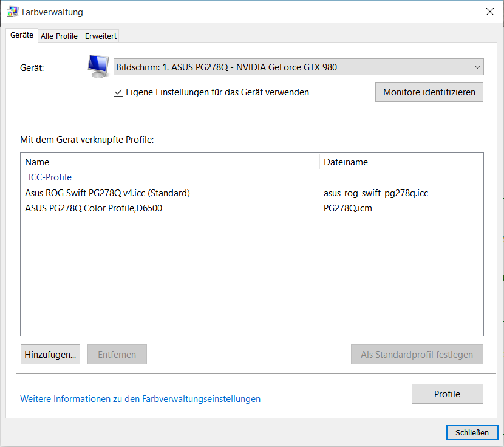Click the monitor icon beside Gerät
Viewport: 504px width, 447px height.
98,67
